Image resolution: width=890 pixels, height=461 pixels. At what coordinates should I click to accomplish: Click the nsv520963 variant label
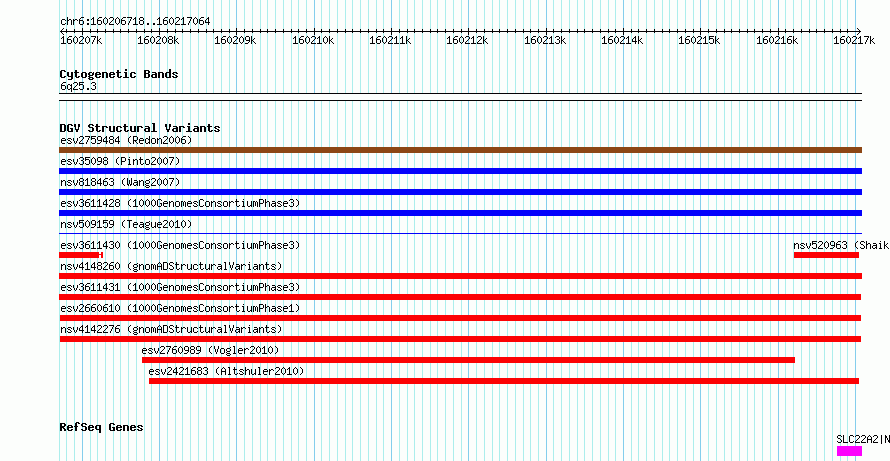(841, 245)
